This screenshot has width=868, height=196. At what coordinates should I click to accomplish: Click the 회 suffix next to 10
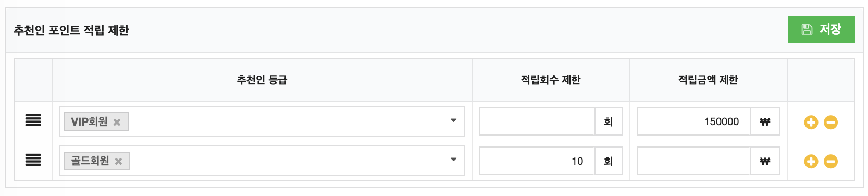[608, 161]
